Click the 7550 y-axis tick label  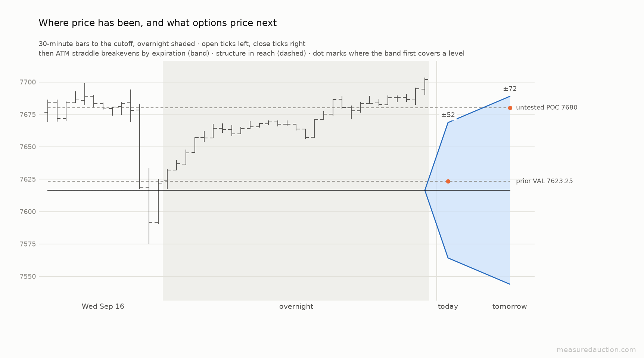point(28,276)
